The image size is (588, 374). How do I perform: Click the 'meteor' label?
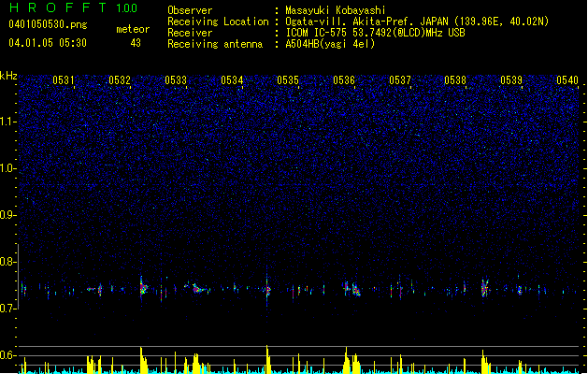pos(133,29)
